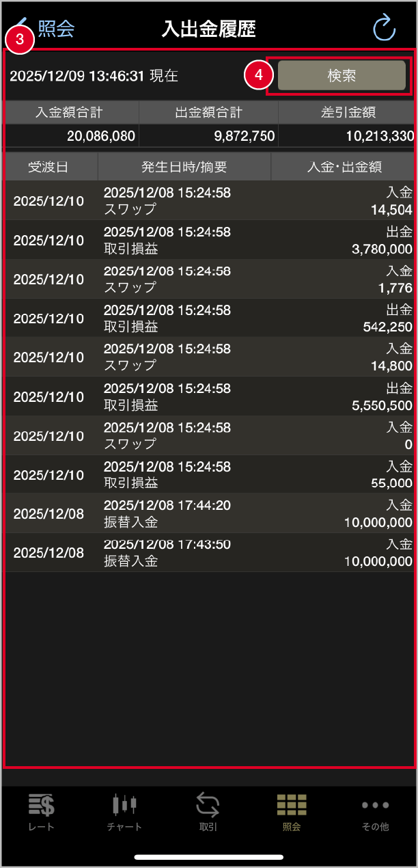Open the その他 three-dots menu

(375, 805)
